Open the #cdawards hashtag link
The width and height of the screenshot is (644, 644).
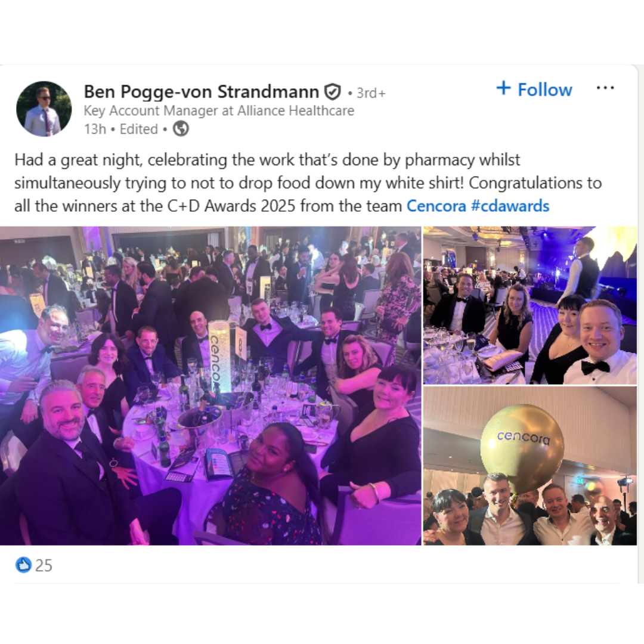510,206
